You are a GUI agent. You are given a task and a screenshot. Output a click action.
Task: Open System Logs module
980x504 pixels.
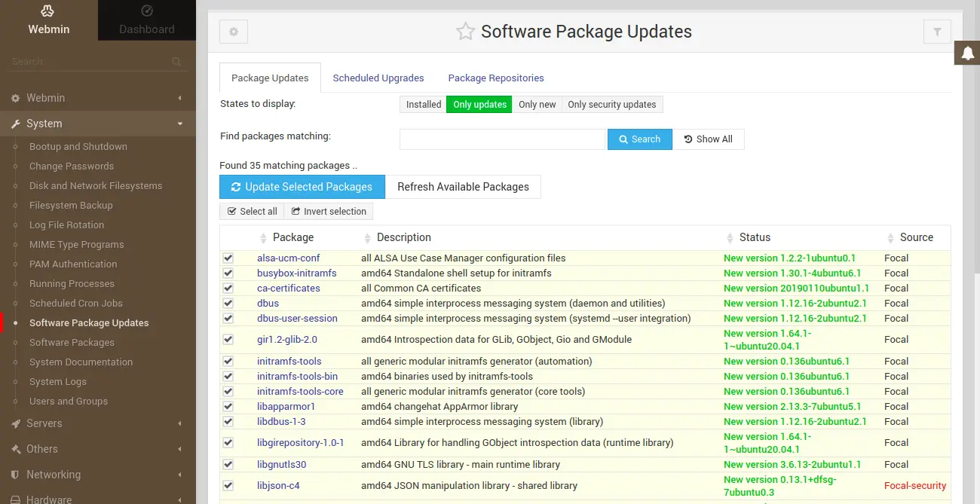[58, 382]
